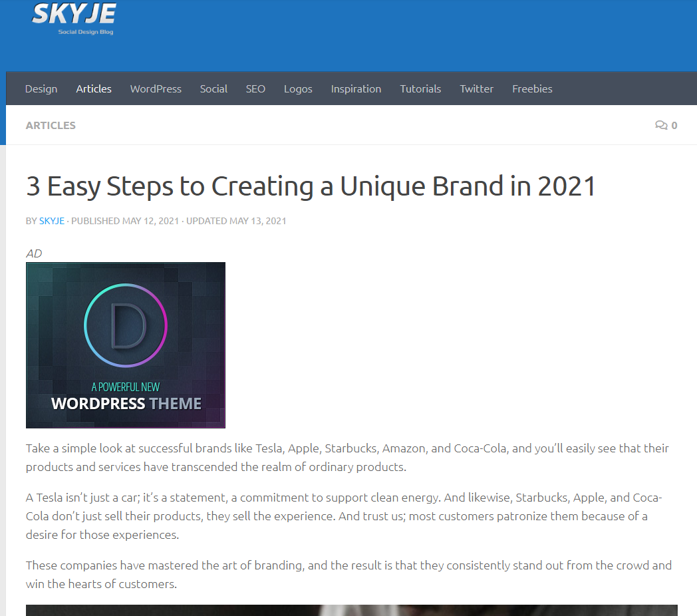Viewport: 697px width, 616px height.
Task: Click the ARTICLES category heading
Action: [x=51, y=126]
